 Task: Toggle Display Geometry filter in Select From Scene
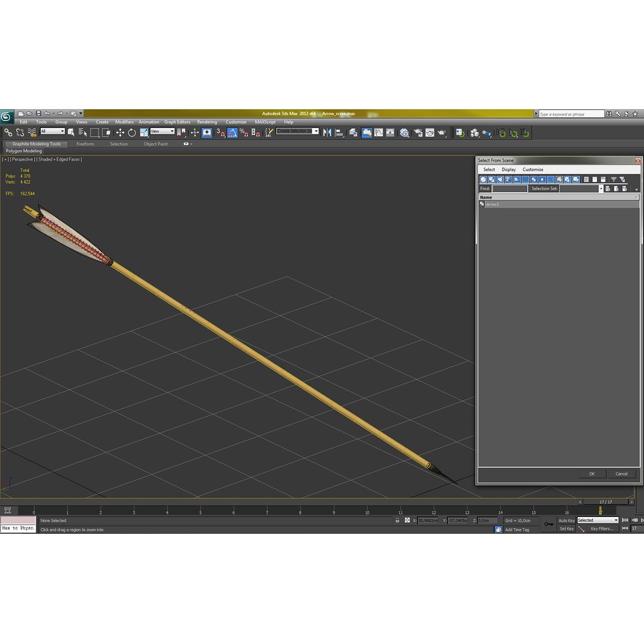pyautogui.click(x=484, y=179)
